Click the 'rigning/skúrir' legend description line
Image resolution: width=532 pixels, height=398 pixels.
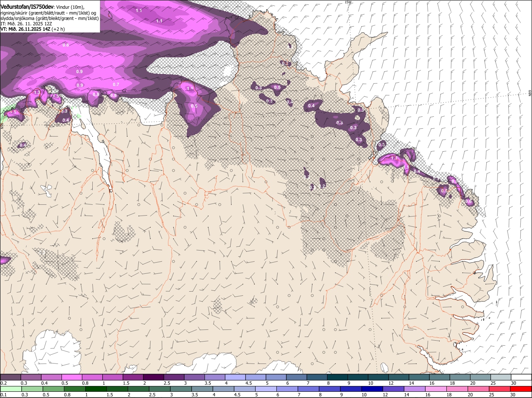pyautogui.click(x=49, y=13)
